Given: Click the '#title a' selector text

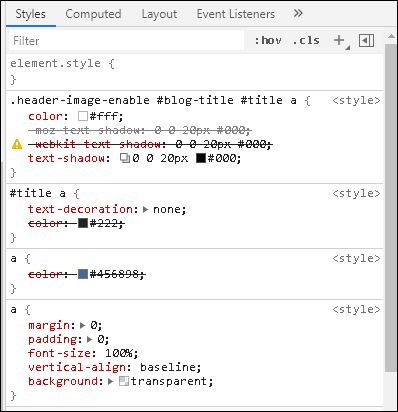Looking at the screenshot, I should (x=38, y=193).
